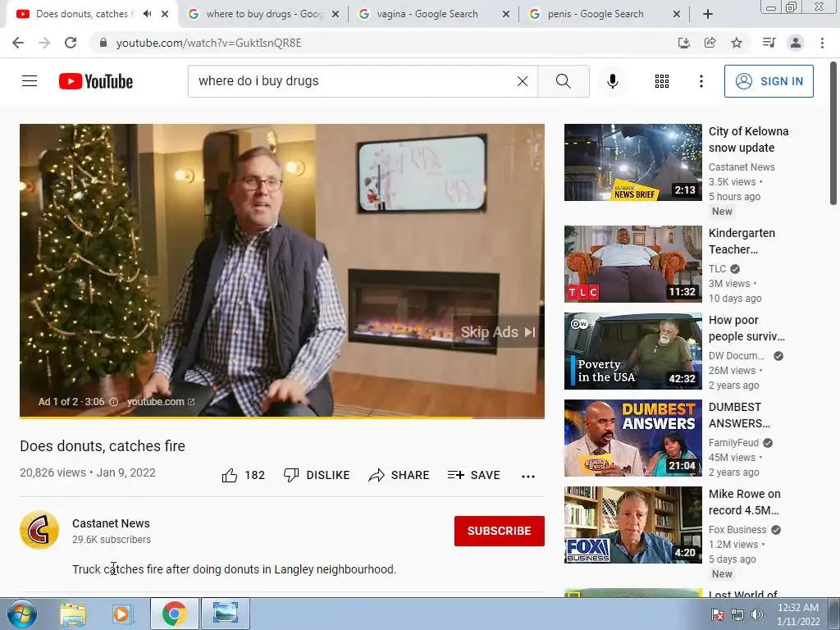Go back in Chrome
Image resolution: width=840 pixels, height=630 pixels.
18,43
